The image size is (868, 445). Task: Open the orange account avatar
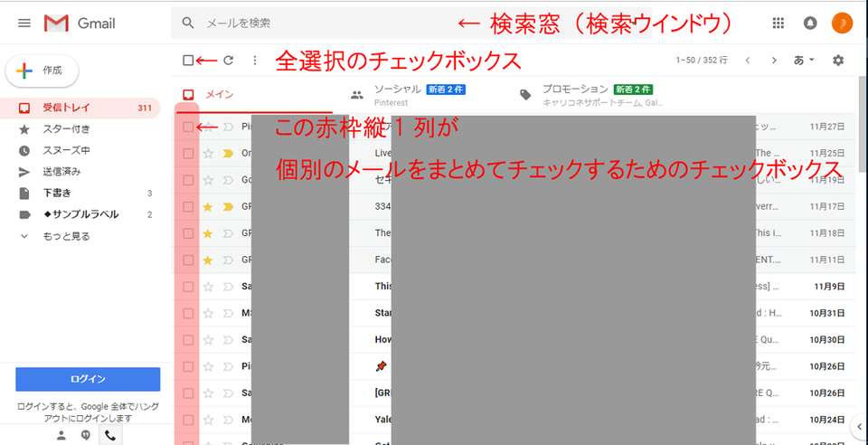tap(842, 23)
